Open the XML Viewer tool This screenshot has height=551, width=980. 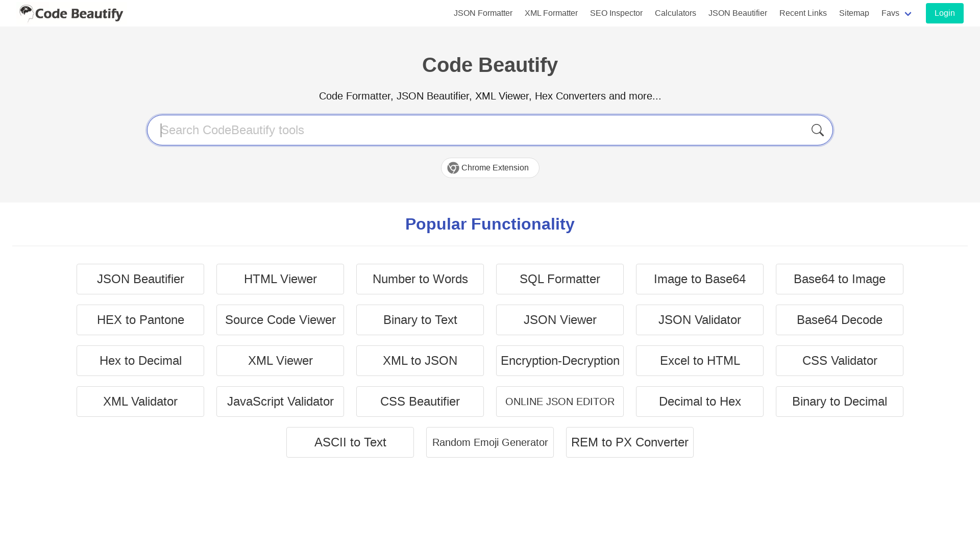(x=280, y=361)
